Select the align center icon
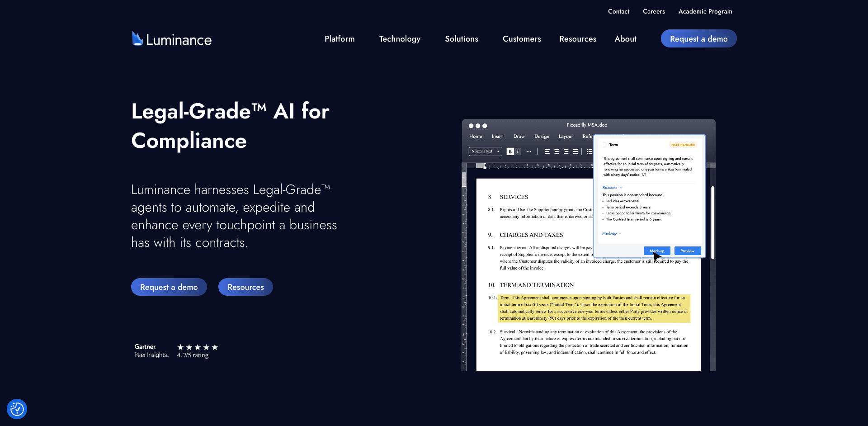The width and height of the screenshot is (868, 426). (557, 151)
